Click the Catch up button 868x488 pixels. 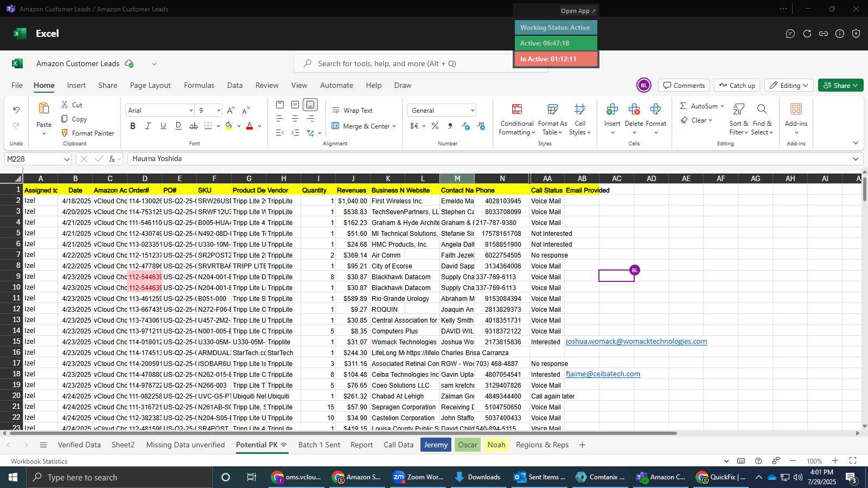(737, 85)
